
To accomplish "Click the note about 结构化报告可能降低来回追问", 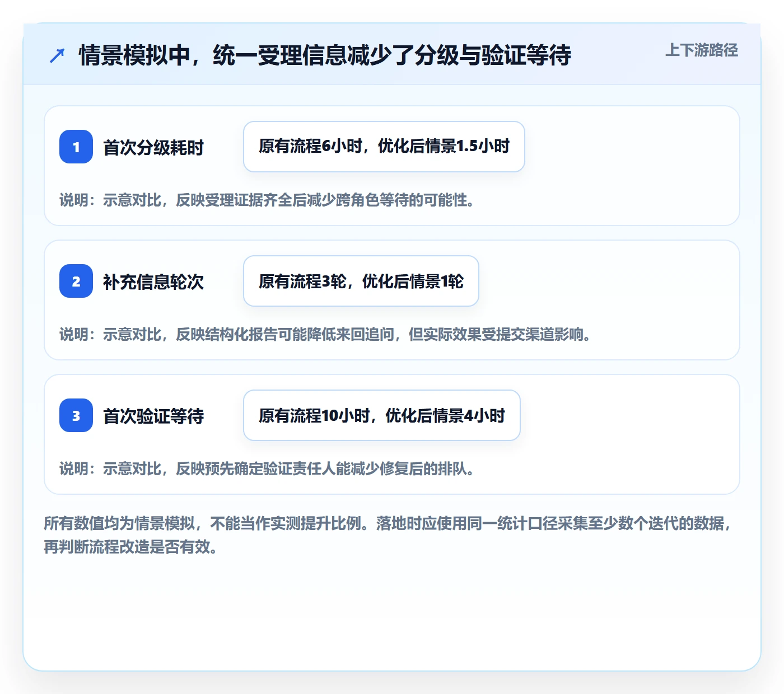I will pos(325,334).
